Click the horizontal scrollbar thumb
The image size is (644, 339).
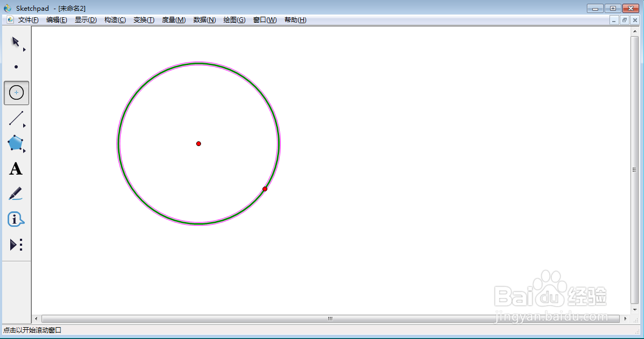point(330,319)
